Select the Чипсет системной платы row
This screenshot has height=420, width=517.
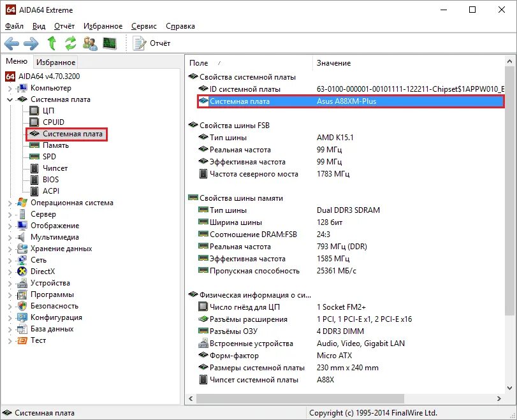coord(351,380)
